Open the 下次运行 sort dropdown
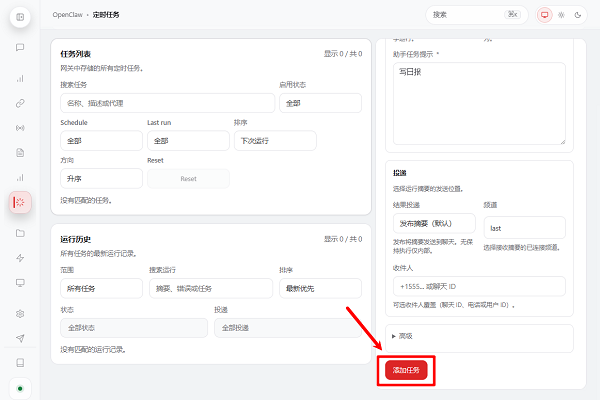Image resolution: width=600 pixels, height=400 pixels. click(275, 140)
